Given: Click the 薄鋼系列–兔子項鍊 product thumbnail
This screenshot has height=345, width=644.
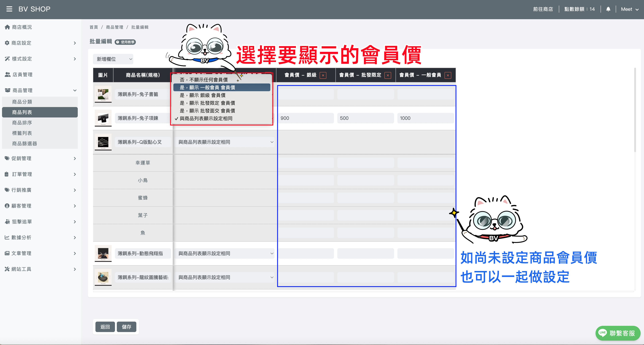Looking at the screenshot, I should [103, 118].
